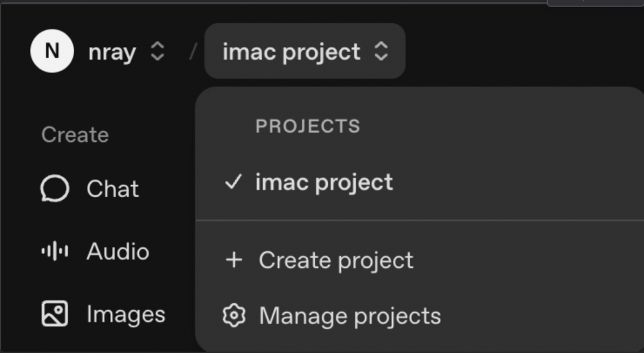Choose the Create project menu entry
This screenshot has height=353, width=644.
tap(336, 260)
